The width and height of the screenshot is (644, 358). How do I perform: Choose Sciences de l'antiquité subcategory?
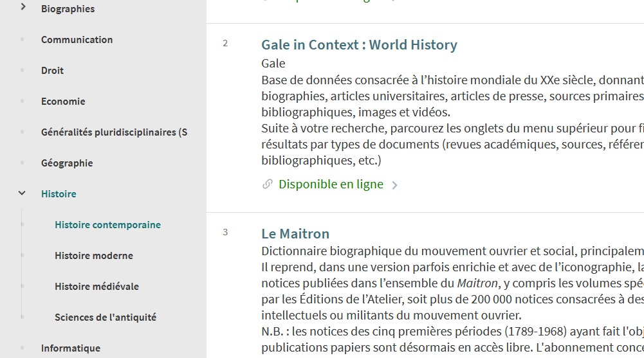click(106, 317)
